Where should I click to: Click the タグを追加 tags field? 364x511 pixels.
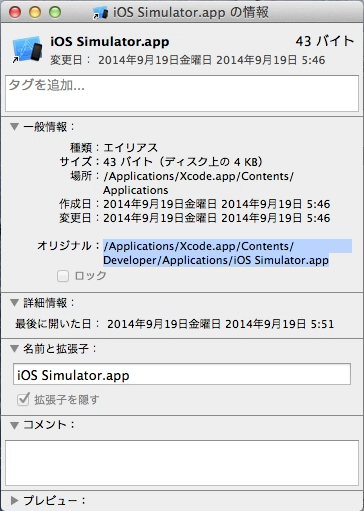pyautogui.click(x=182, y=94)
